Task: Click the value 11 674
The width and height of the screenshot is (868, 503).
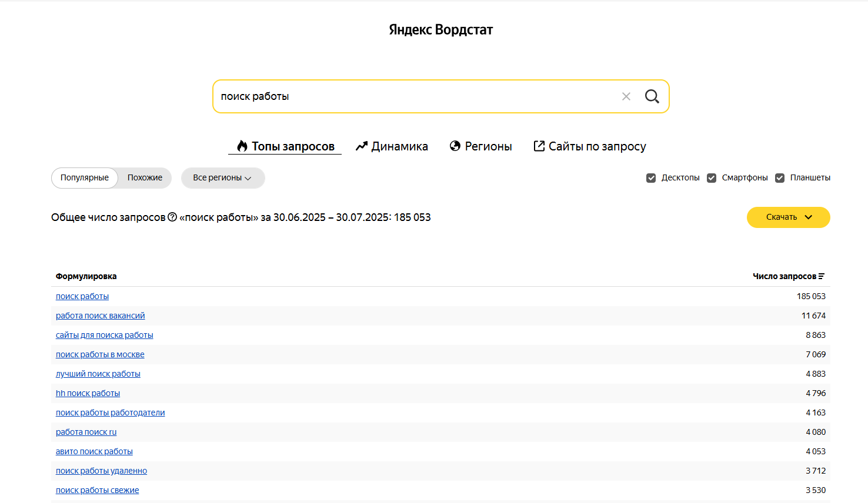Action: 814,316
